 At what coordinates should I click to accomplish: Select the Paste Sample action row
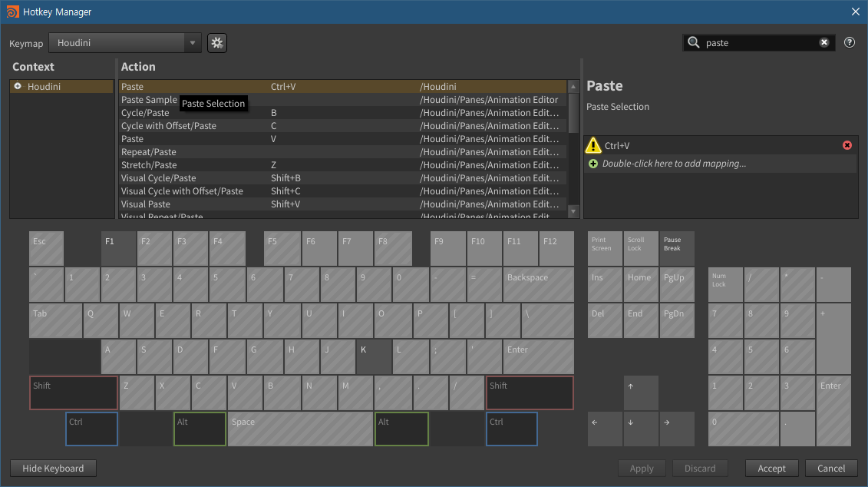[x=342, y=100]
